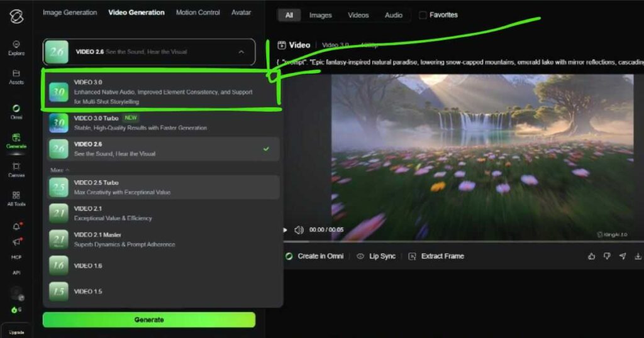
Task: Open Canvas in the sidebar
Action: (16, 170)
